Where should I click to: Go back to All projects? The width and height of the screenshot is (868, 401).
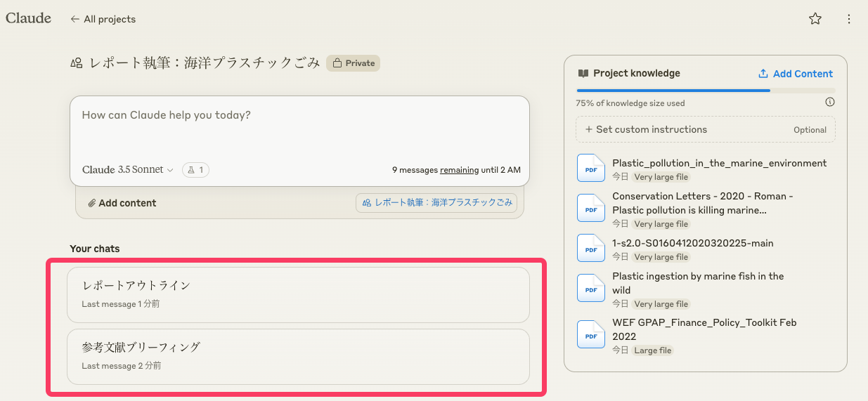[103, 19]
